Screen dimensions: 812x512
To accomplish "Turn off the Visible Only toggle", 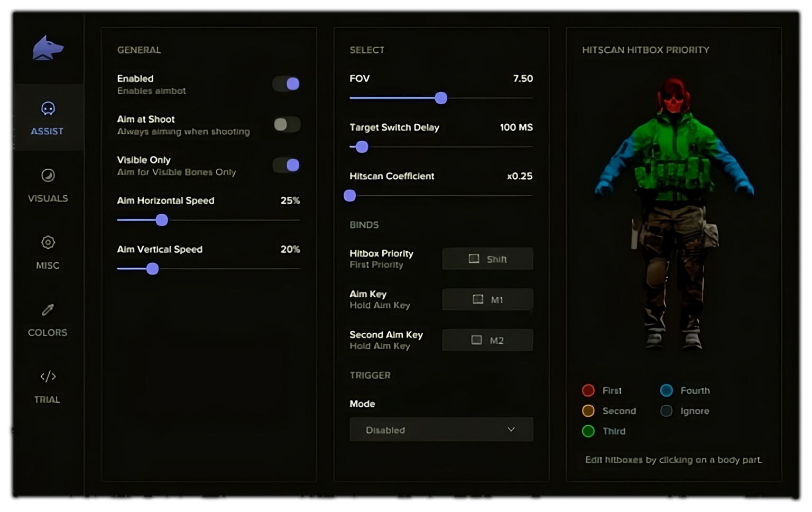I will click(285, 165).
